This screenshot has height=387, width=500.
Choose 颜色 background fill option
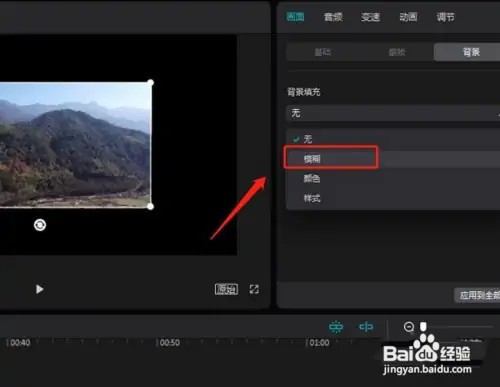(393, 178)
